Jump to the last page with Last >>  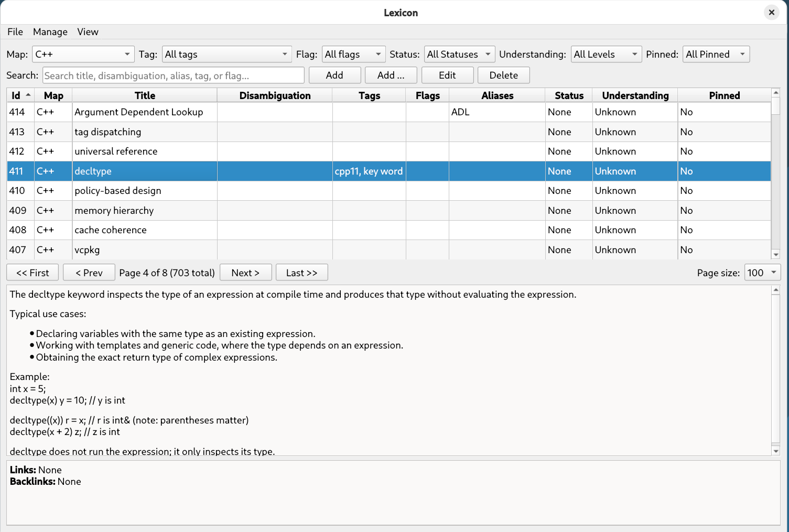click(302, 273)
